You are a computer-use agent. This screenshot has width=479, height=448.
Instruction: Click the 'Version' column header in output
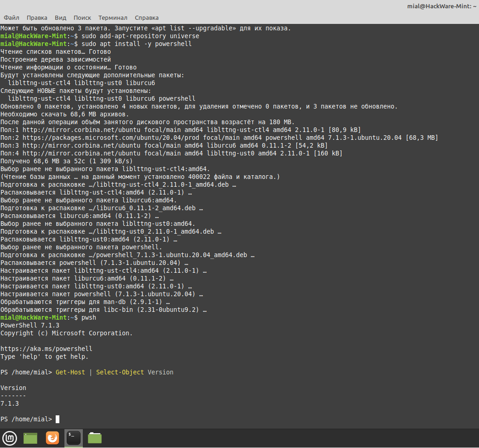pos(13,388)
